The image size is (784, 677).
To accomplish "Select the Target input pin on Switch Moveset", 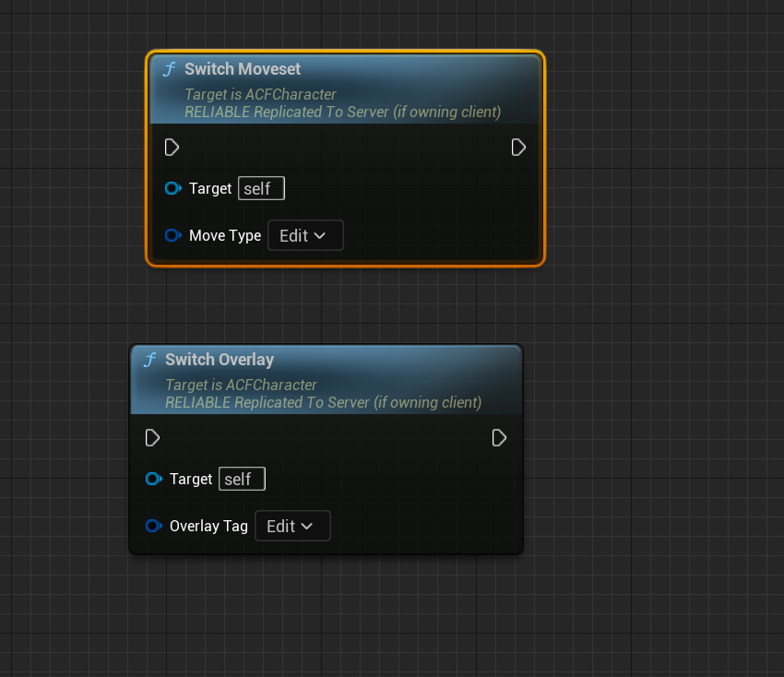I will point(172,188).
